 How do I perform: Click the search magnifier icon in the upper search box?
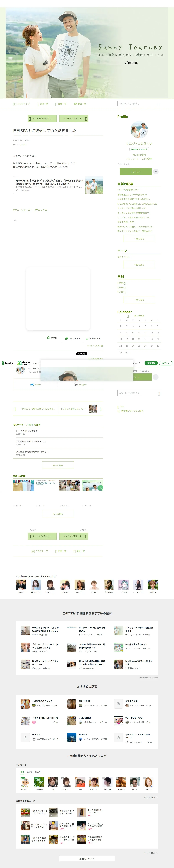coord(158,104)
